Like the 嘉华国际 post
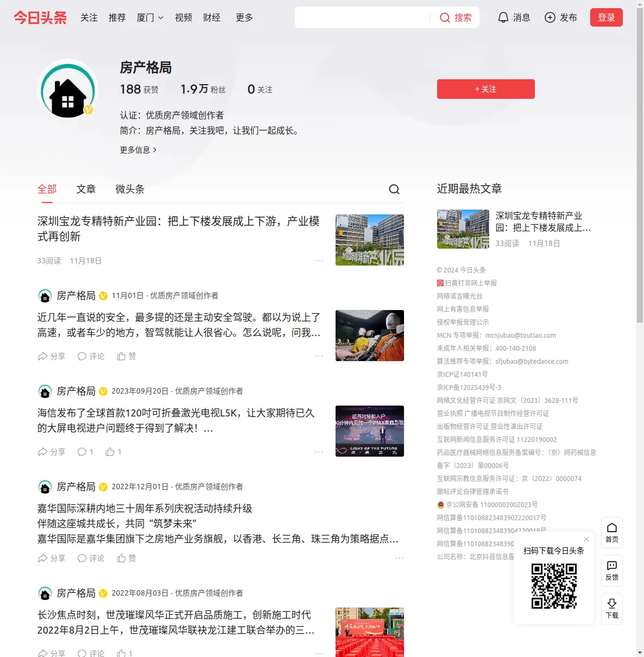The height and width of the screenshot is (657, 644). click(x=127, y=558)
